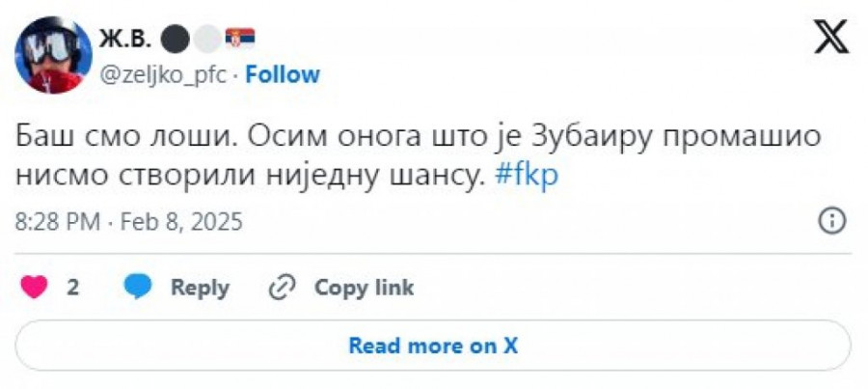Viewport: 868px width, 389px height.
Task: Follow the account via the Follow link
Action: coord(282,75)
